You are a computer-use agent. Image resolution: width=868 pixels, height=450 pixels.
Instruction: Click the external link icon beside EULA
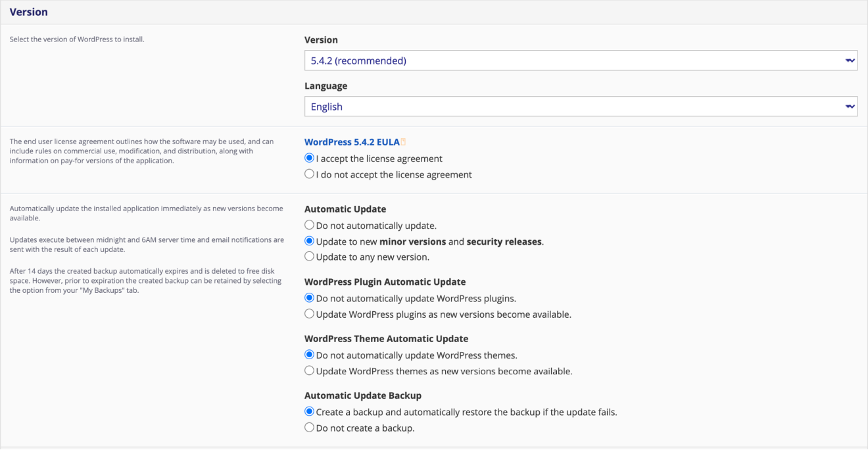tap(404, 142)
